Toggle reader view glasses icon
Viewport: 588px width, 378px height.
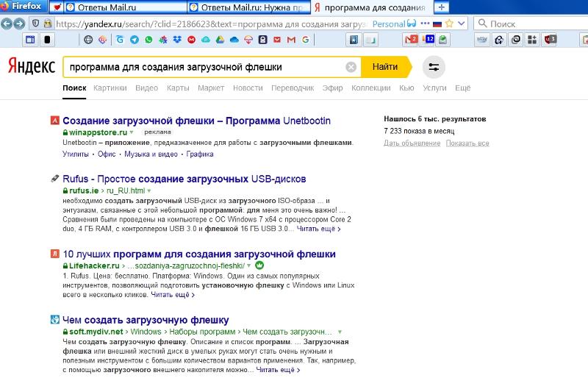pos(412,24)
